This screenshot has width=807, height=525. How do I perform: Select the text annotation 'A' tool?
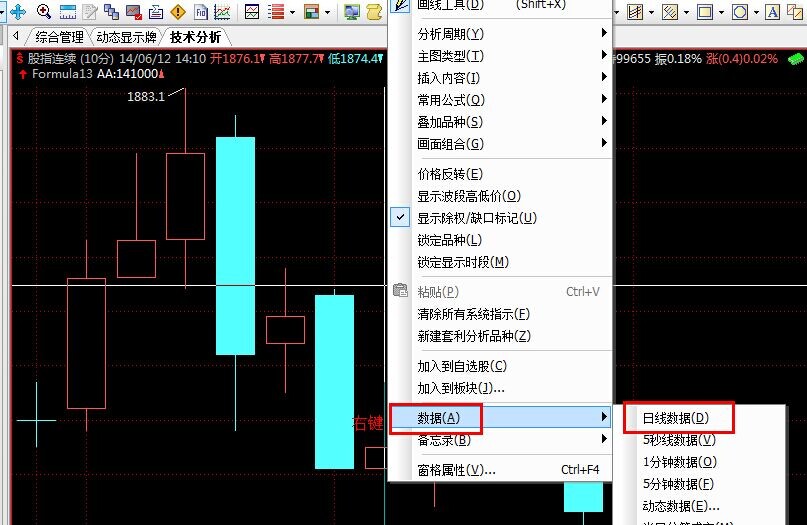coord(773,11)
